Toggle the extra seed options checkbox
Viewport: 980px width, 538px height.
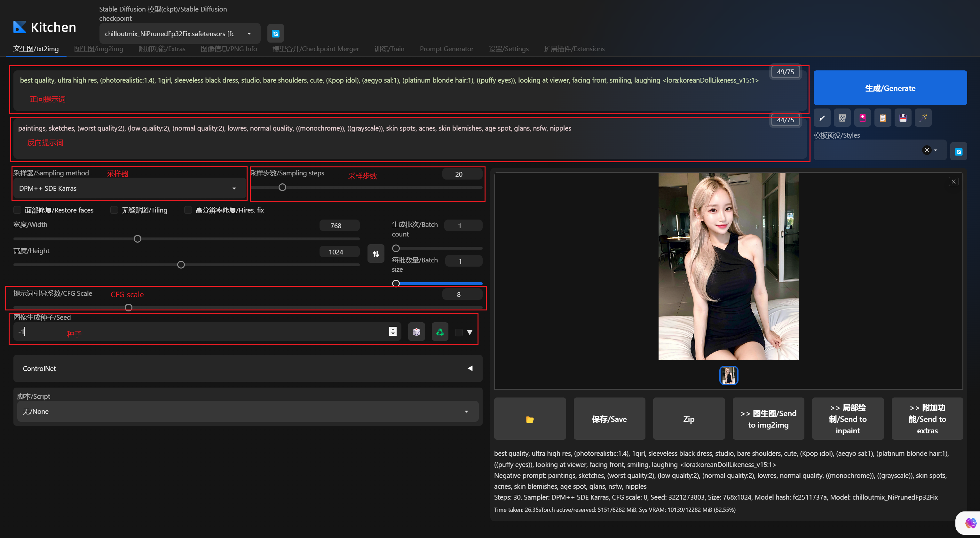tap(459, 333)
